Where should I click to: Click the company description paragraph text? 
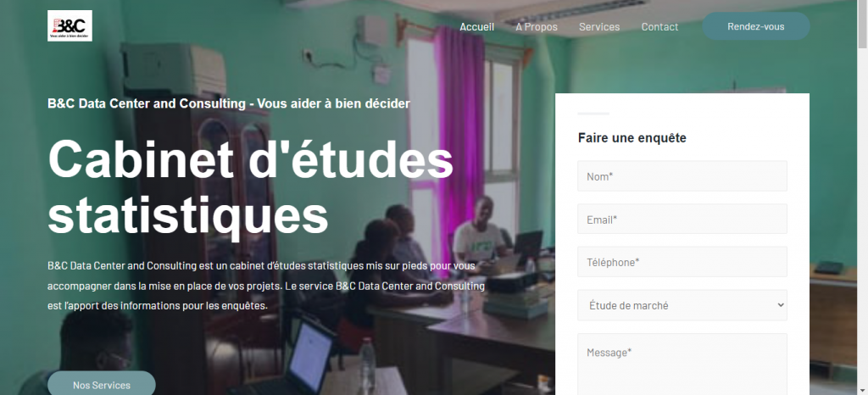tap(266, 286)
